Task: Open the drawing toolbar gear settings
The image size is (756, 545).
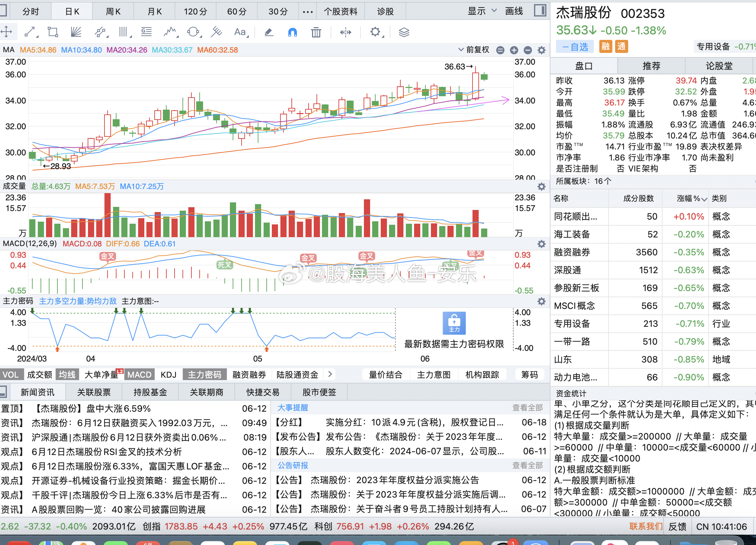Action: [x=376, y=32]
